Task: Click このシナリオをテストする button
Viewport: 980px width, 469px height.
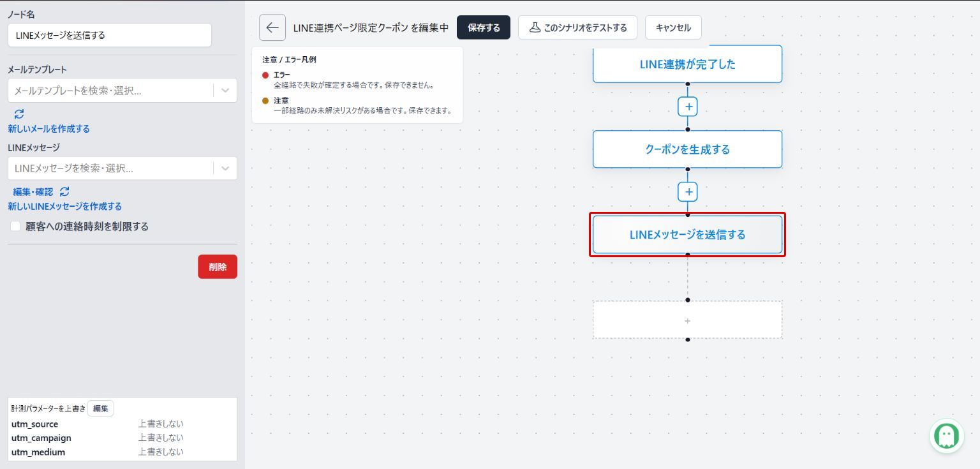Action: pos(577,27)
